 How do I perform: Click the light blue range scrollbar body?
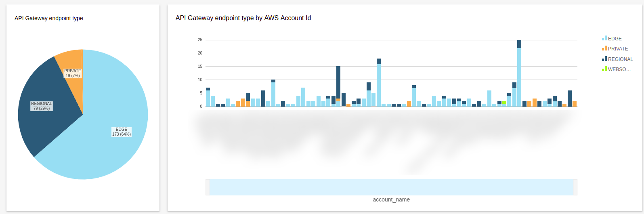pyautogui.click(x=391, y=187)
